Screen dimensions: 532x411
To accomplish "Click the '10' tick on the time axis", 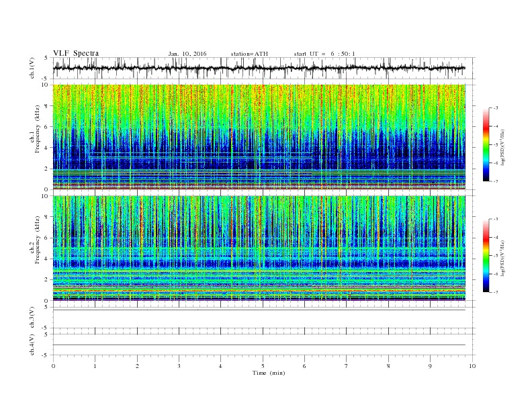I will pyautogui.click(x=472, y=366).
